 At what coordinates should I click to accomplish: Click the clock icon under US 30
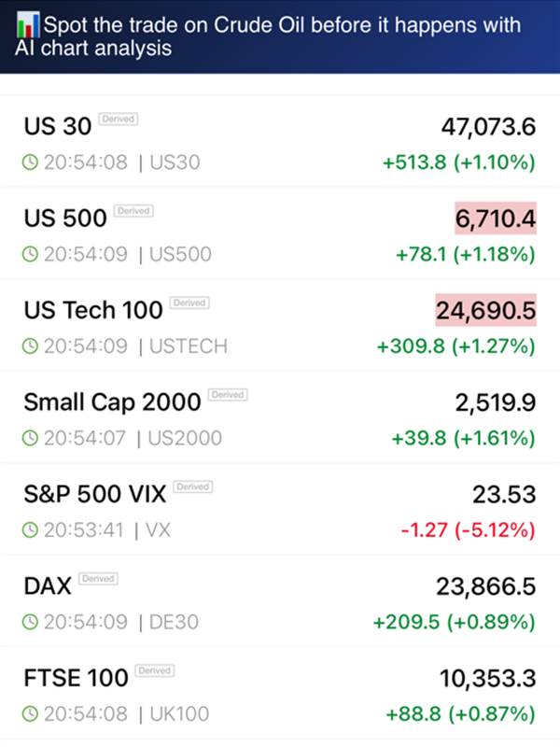tap(30, 162)
